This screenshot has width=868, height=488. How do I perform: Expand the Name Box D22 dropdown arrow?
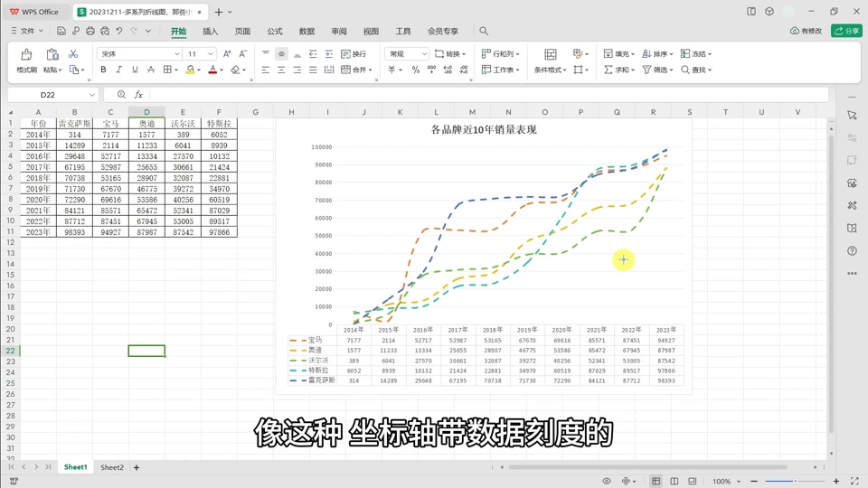tap(92, 95)
